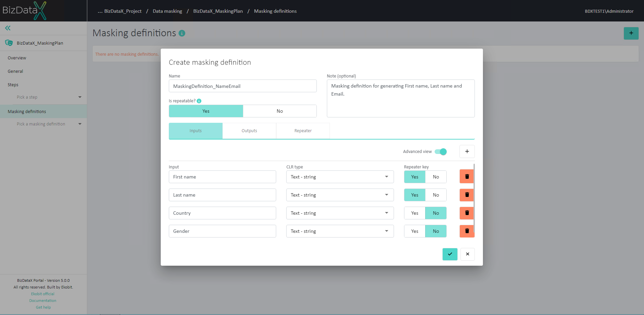Open the Get help link
The image size is (644, 315).
point(43,307)
